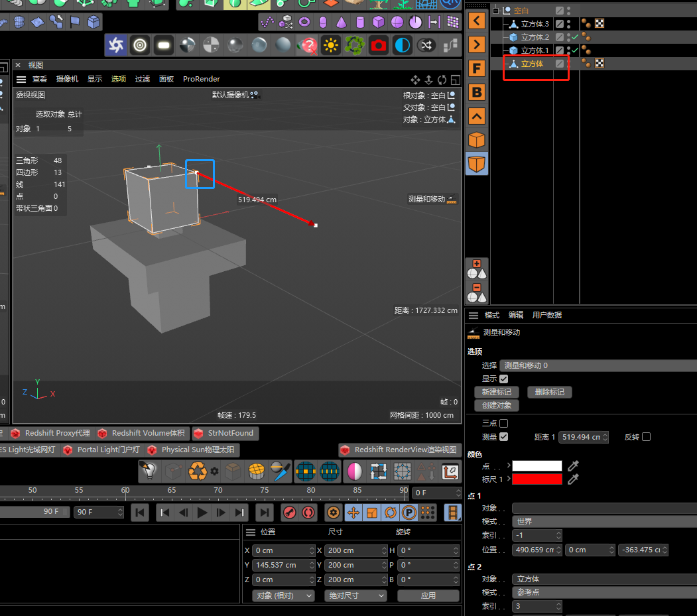Toggle layer flag for 立方体.1

tap(560, 50)
